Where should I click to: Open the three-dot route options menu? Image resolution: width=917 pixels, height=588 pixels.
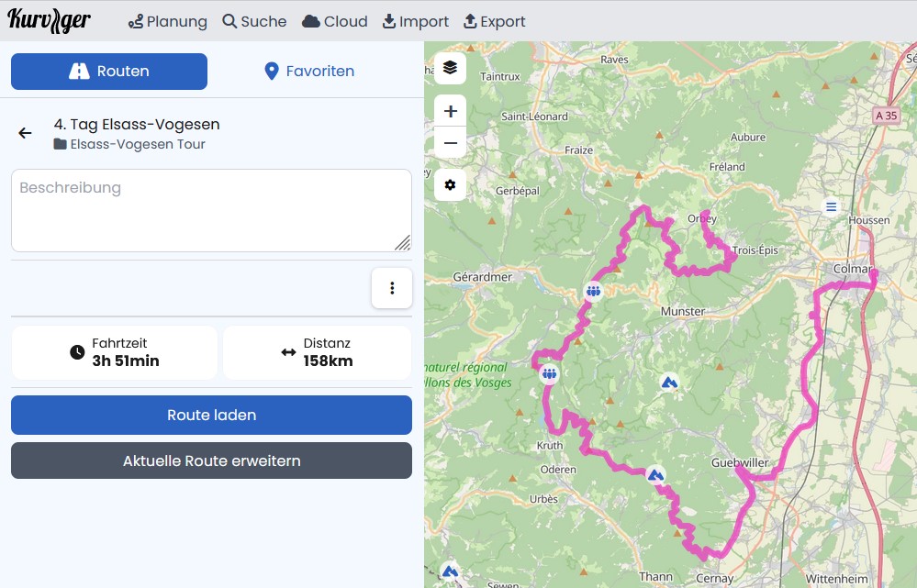[x=392, y=288]
